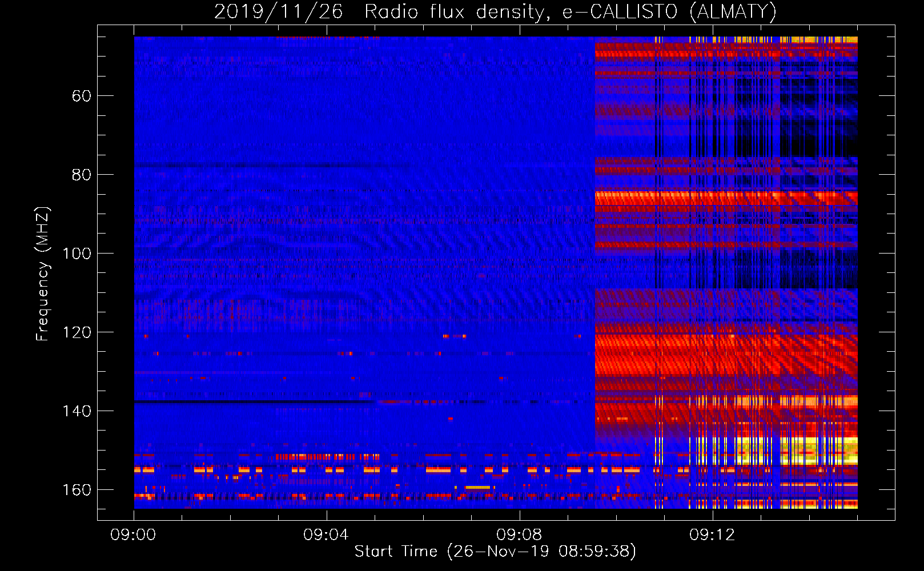924x571 pixels.
Task: Select the 140 frequency axis label
Action: coord(77,411)
